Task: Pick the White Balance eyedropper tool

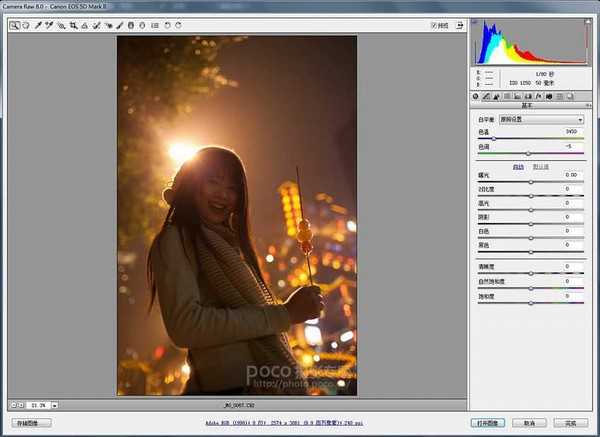Action: click(x=37, y=25)
